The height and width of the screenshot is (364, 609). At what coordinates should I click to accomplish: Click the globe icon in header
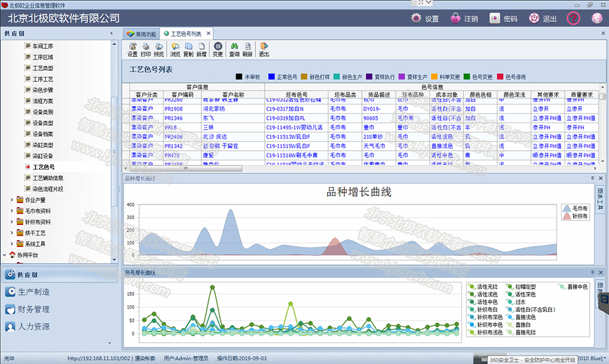(x=597, y=19)
